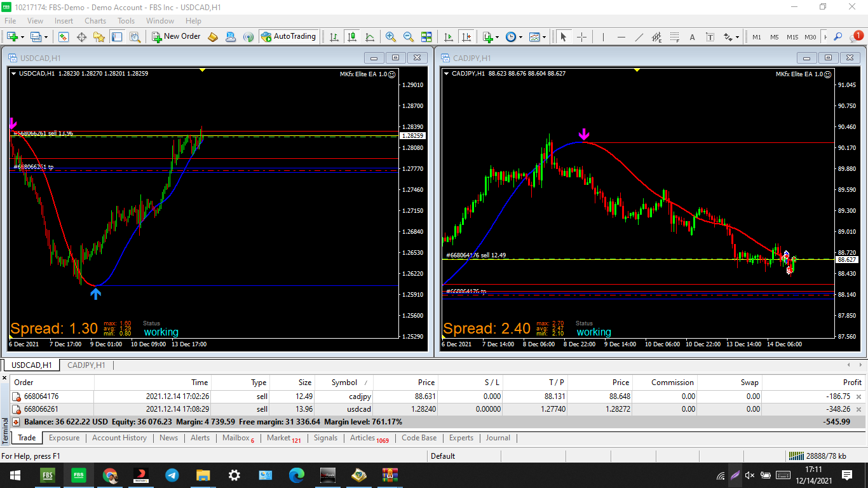Open the Arrows objects dropdown
This screenshot has height=488, width=868.
pos(731,37)
